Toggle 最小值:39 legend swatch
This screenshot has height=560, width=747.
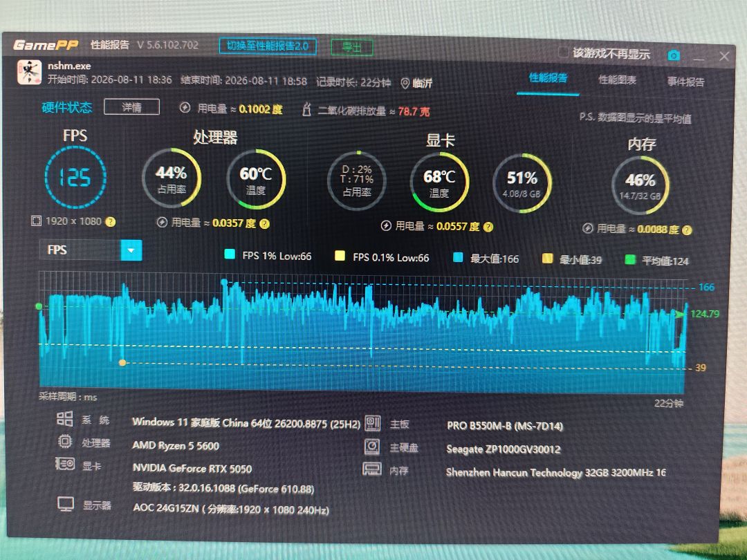point(547,259)
